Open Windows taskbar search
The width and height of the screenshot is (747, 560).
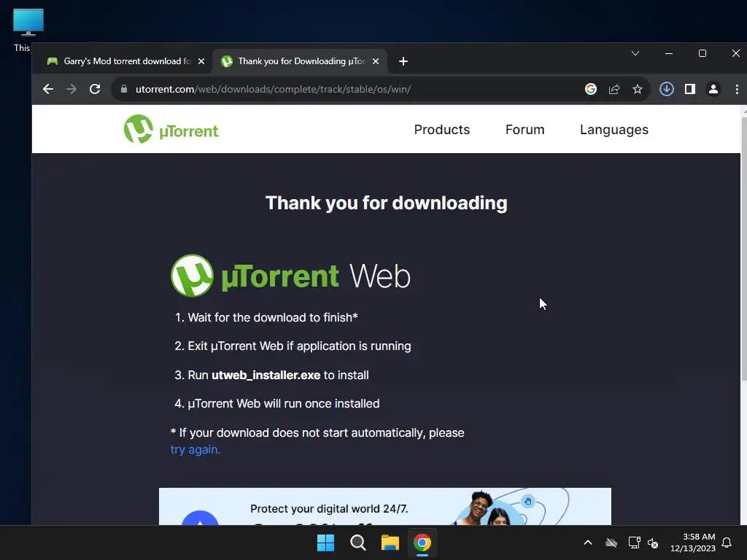coord(357,542)
